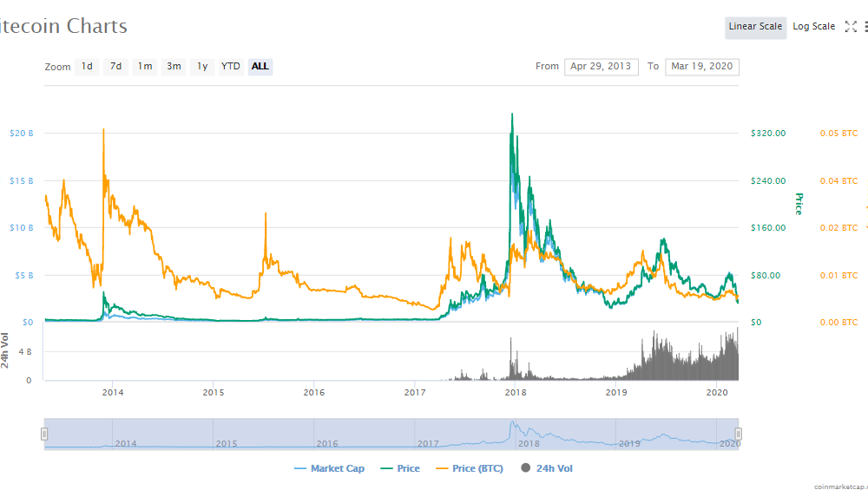868x490 pixels.
Task: Click the 24h Vol axis title
Action: tap(5, 350)
